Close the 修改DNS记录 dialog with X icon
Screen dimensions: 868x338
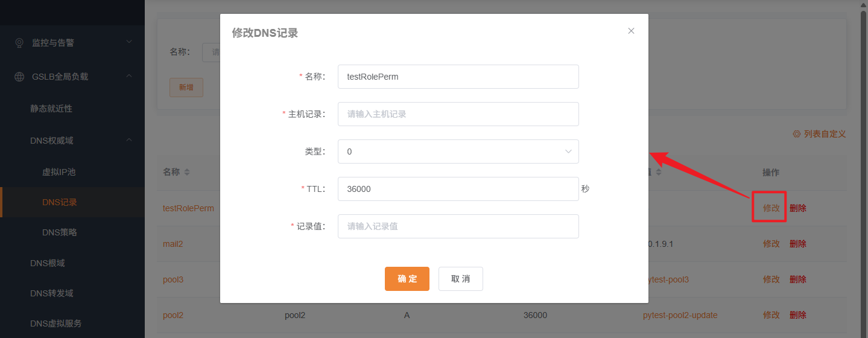(631, 31)
